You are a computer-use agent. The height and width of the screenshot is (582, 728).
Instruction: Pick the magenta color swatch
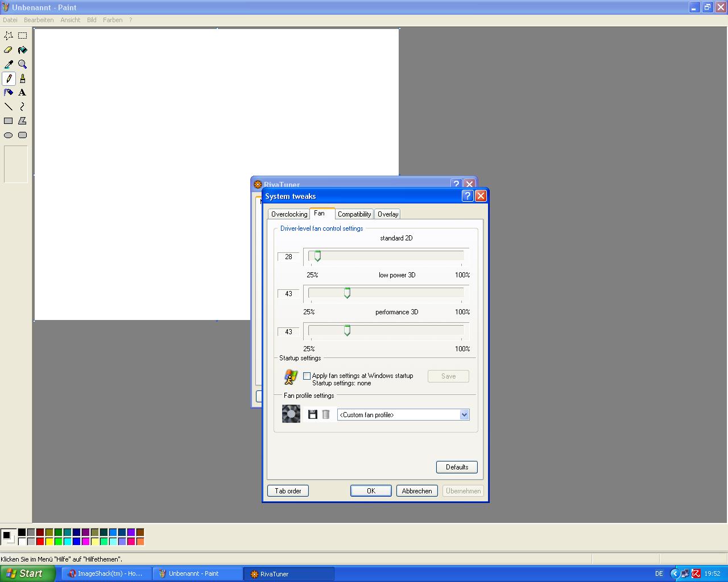(85, 542)
